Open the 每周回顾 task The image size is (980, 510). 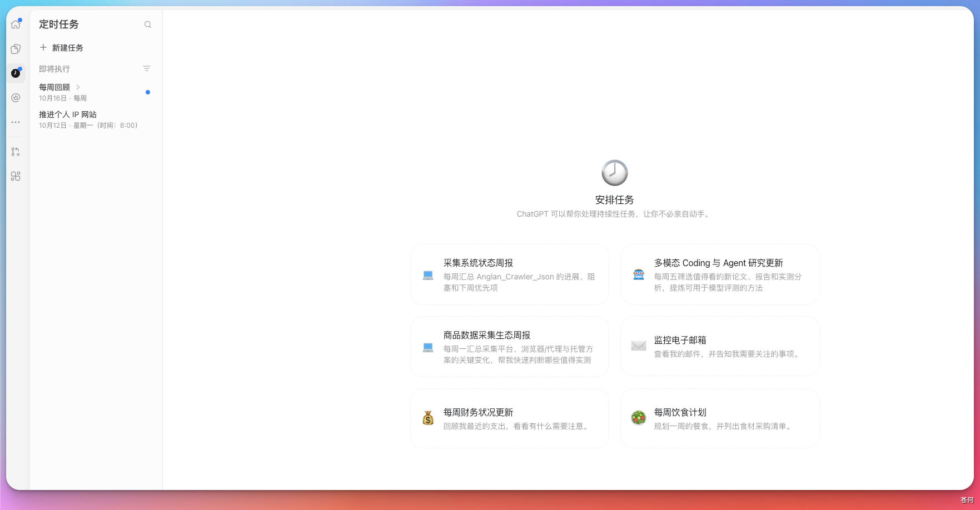pos(94,92)
